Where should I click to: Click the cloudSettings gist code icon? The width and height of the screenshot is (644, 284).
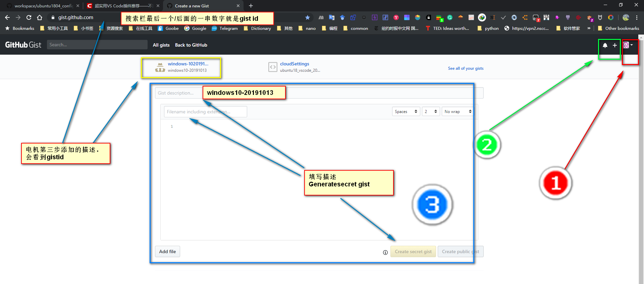pos(273,67)
